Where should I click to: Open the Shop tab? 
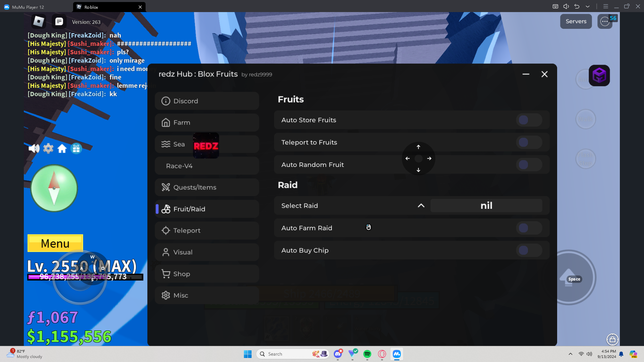(x=207, y=274)
